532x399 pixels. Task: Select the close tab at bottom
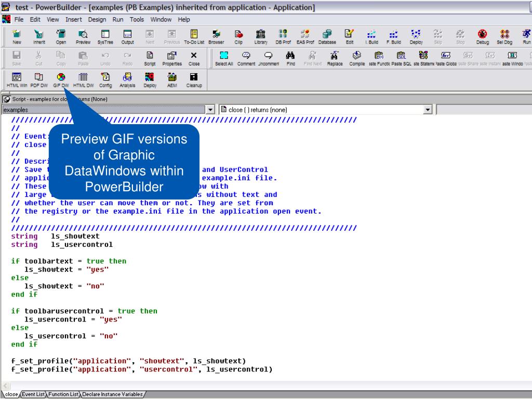click(11, 394)
